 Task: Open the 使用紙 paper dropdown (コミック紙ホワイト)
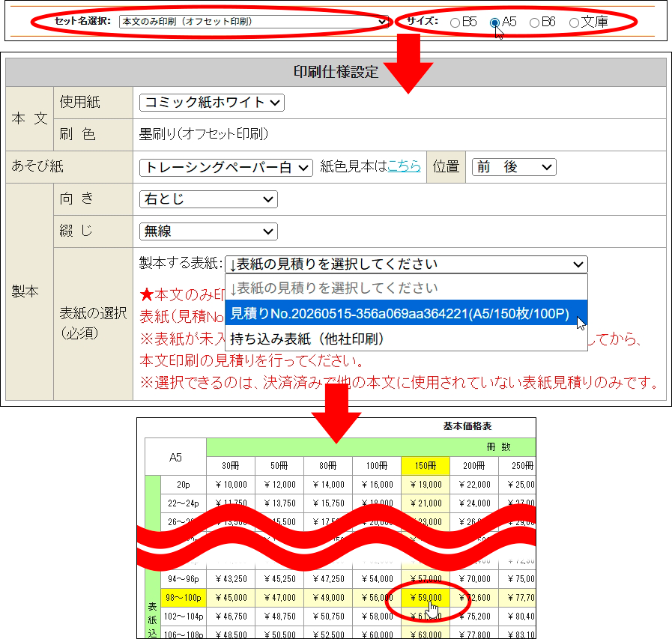click(212, 103)
